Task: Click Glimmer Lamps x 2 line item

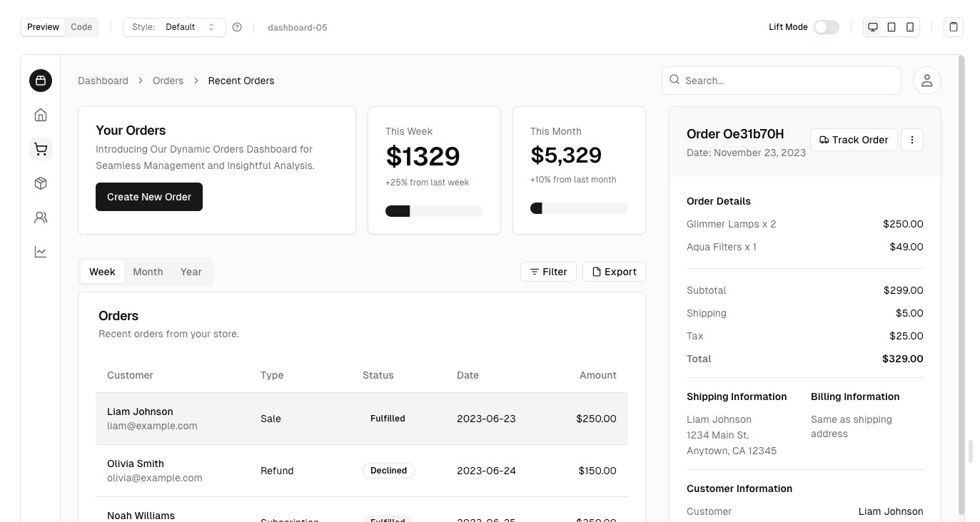Action: click(x=731, y=224)
